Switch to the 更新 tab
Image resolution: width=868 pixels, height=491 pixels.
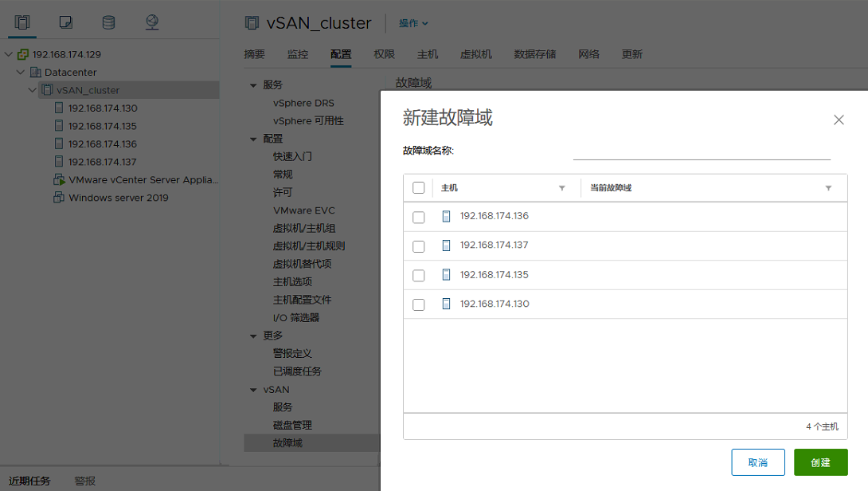pos(632,54)
